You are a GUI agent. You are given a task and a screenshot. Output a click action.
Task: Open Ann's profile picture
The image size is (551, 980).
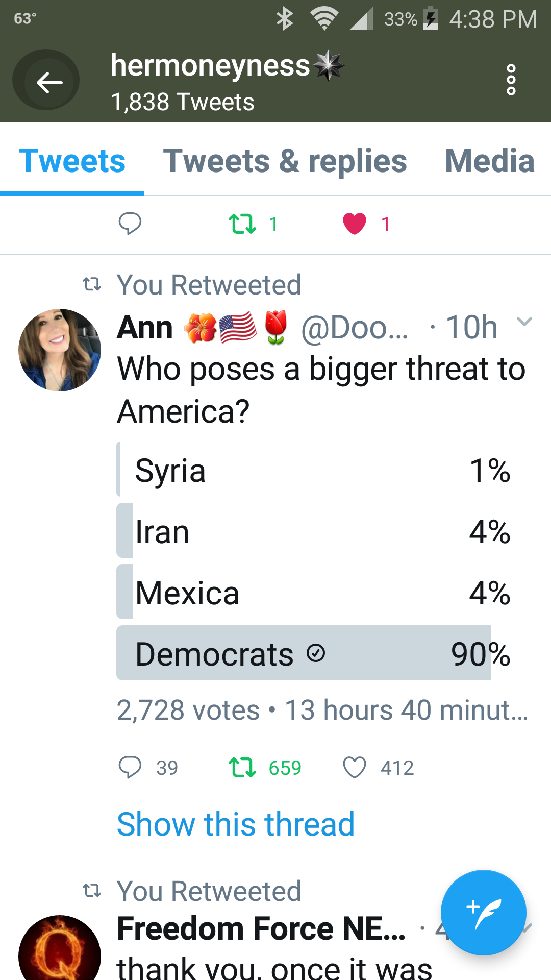pos(60,350)
